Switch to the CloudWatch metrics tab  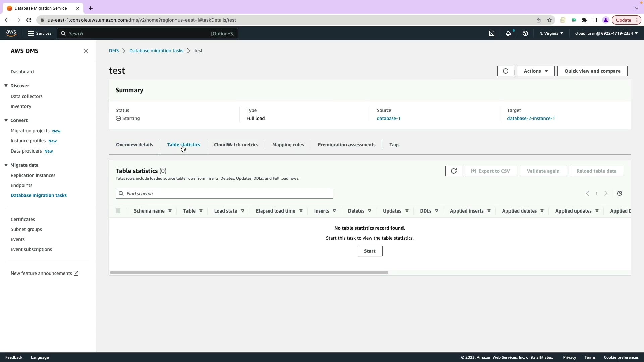pos(236,145)
